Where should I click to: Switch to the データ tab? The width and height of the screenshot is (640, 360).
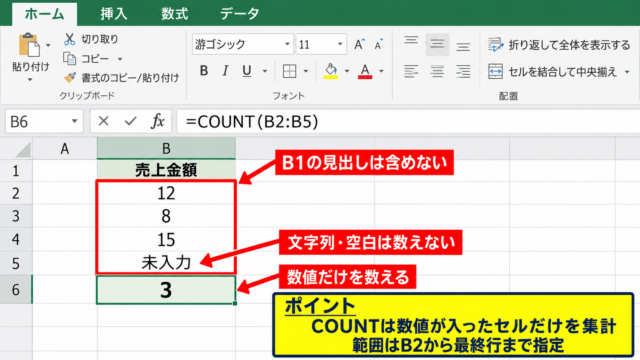click(x=240, y=14)
